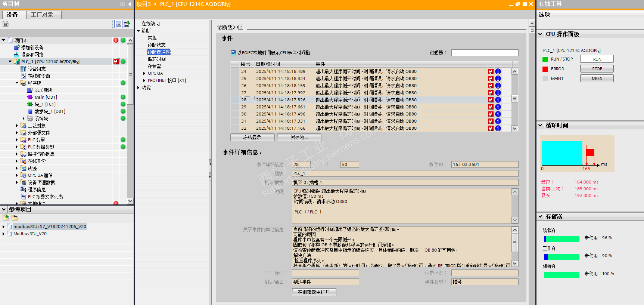Collapse the 项目3 project node
Image resolution: width=644 pixels, height=305 pixels.
point(3,40)
